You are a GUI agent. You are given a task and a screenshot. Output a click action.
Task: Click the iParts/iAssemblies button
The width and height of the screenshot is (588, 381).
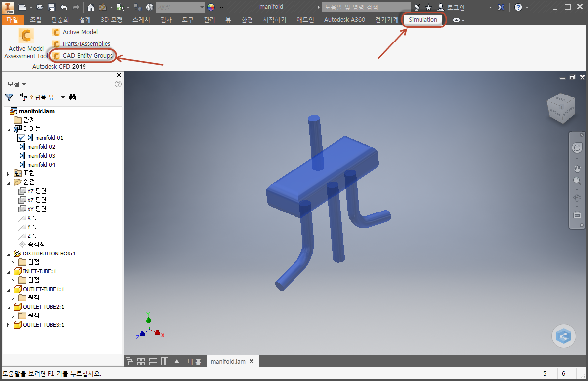coord(82,44)
